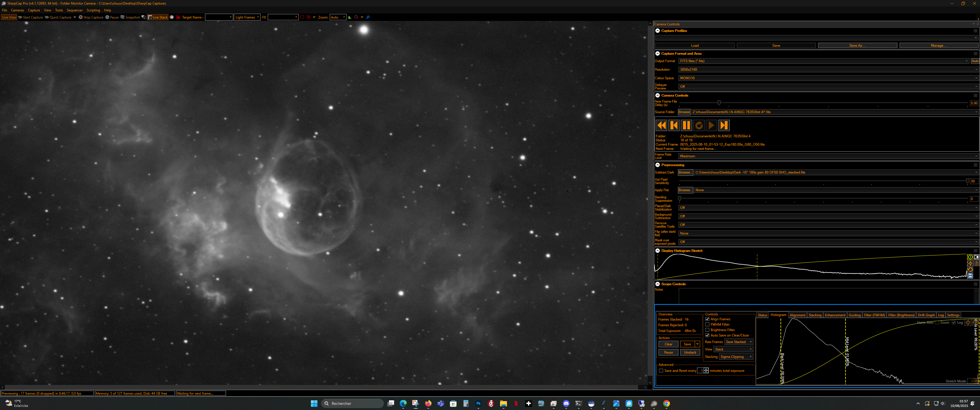Click the histogram stretch reset icon

(970, 270)
